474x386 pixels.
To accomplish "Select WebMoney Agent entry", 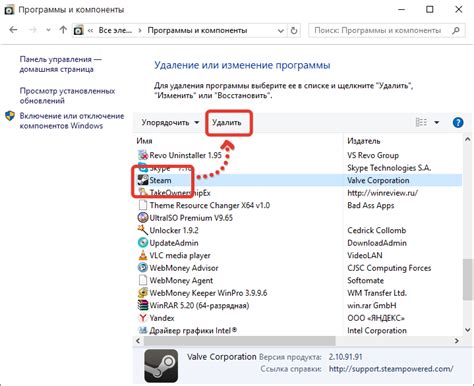I will [181, 281].
